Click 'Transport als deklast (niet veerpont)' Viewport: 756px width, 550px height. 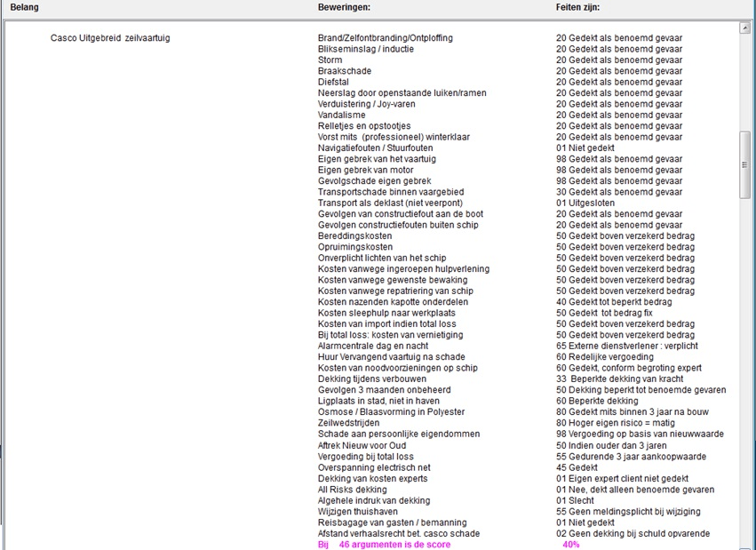pos(390,203)
